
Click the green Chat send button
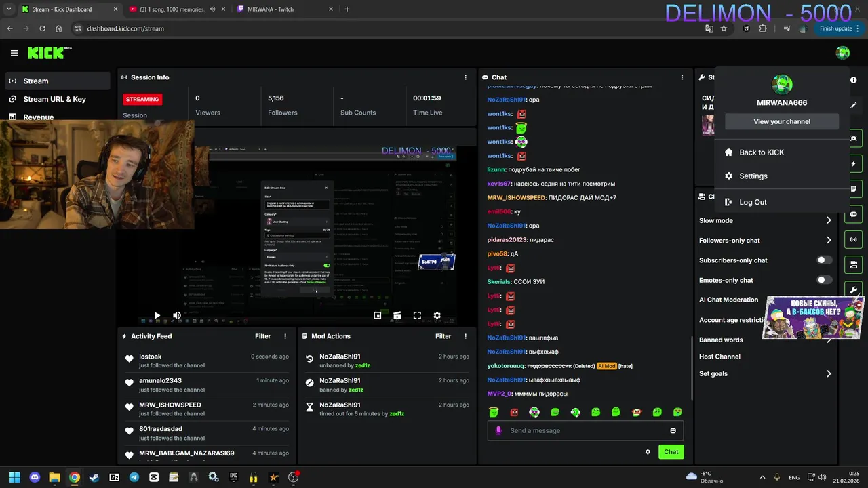(x=671, y=452)
